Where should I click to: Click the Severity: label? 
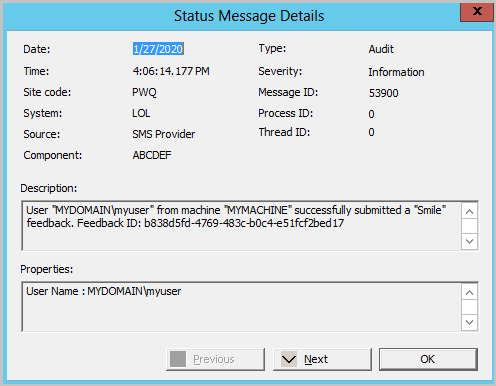(280, 71)
